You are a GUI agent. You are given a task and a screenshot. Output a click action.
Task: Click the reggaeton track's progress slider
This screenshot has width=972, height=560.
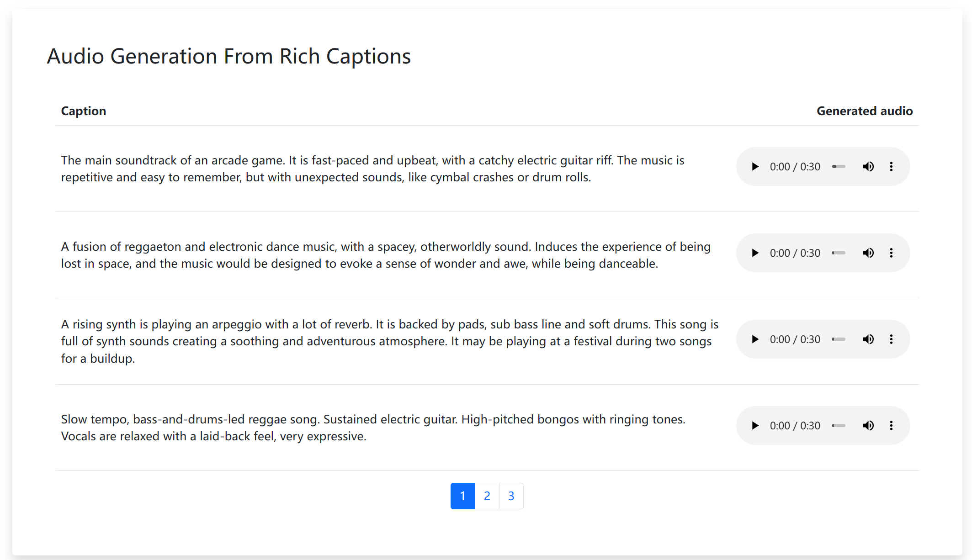coord(839,253)
